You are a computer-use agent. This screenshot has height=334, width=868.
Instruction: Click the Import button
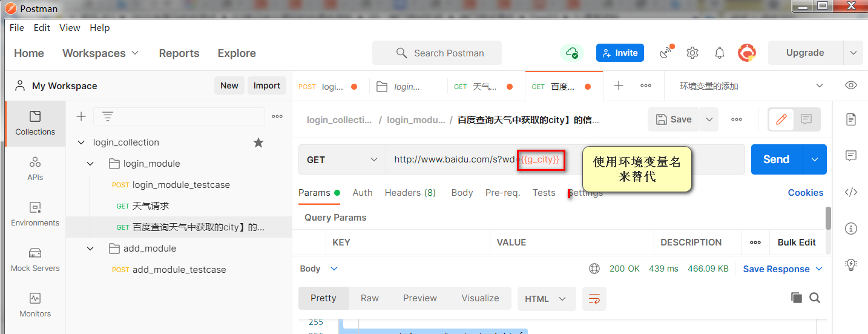tap(267, 85)
